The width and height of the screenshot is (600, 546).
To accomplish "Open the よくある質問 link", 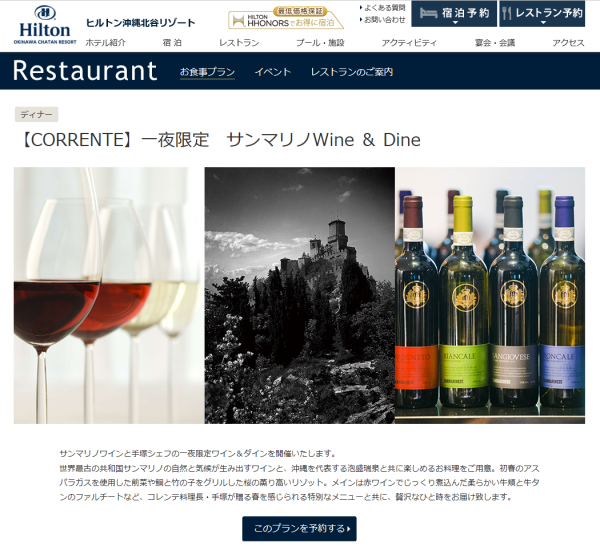I will pyautogui.click(x=383, y=8).
